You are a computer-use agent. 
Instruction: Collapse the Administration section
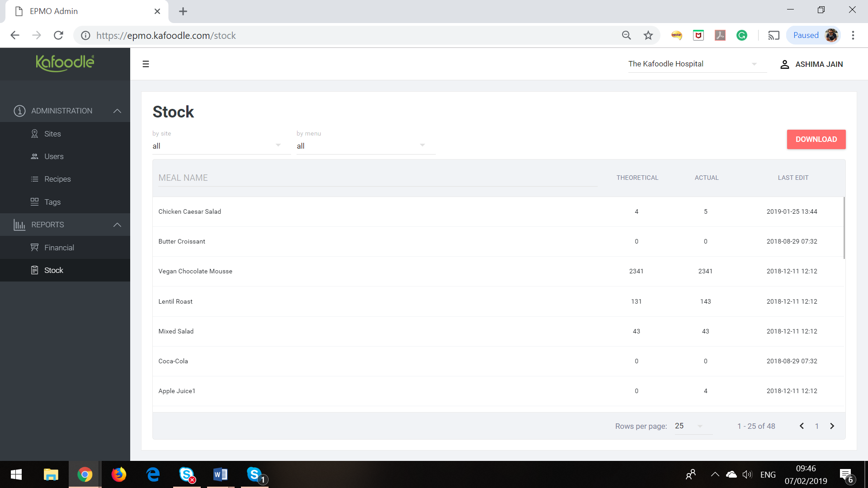point(65,111)
